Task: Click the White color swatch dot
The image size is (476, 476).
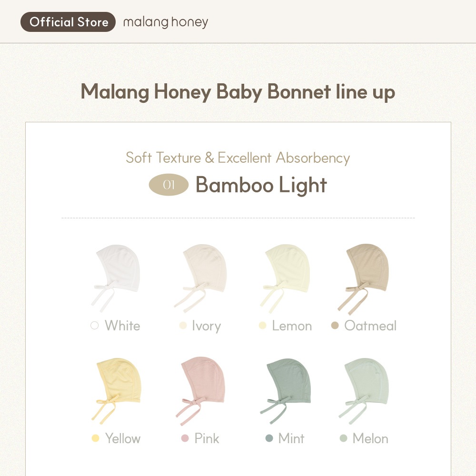Action: coord(94,326)
